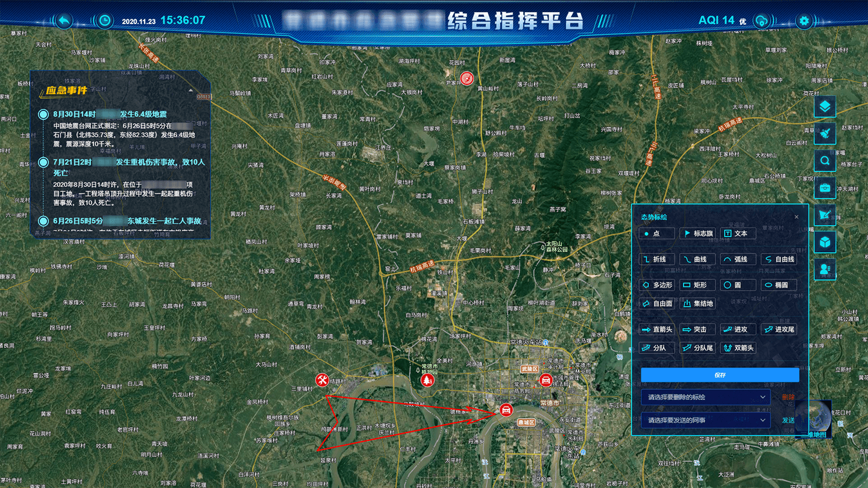Open the 3D cube sidebar icon

[825, 242]
